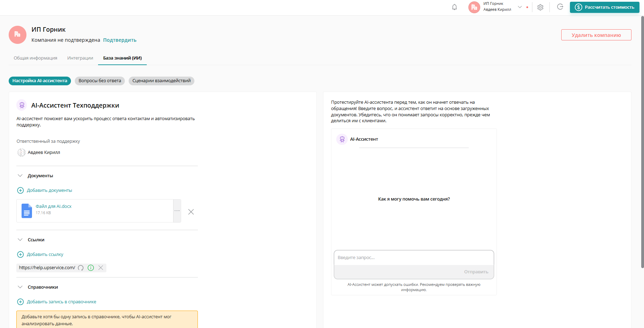Viewport: 644px width, 328px height.
Task: Click the docx file icon
Action: 26,211
